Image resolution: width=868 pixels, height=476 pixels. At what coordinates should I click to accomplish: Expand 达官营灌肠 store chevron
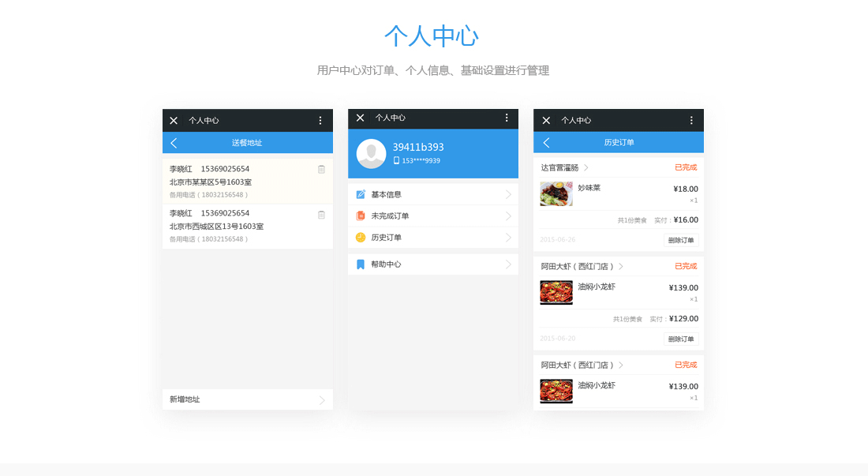coord(586,168)
